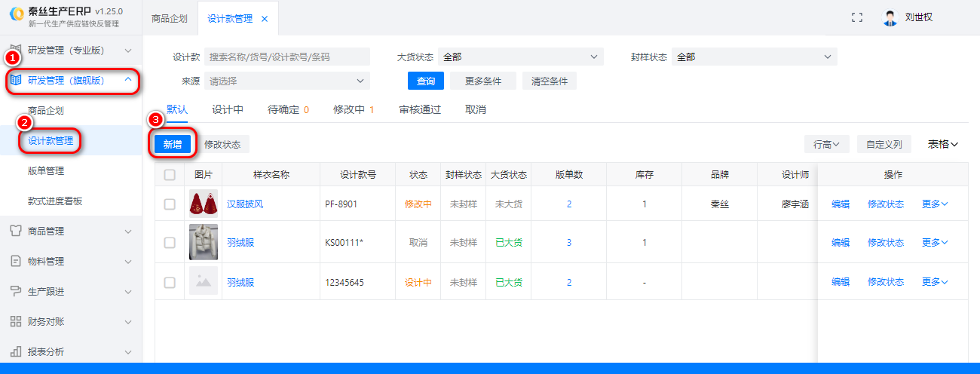Click the 生产跟进 sidebar icon
The width and height of the screenshot is (980, 374).
(16, 291)
